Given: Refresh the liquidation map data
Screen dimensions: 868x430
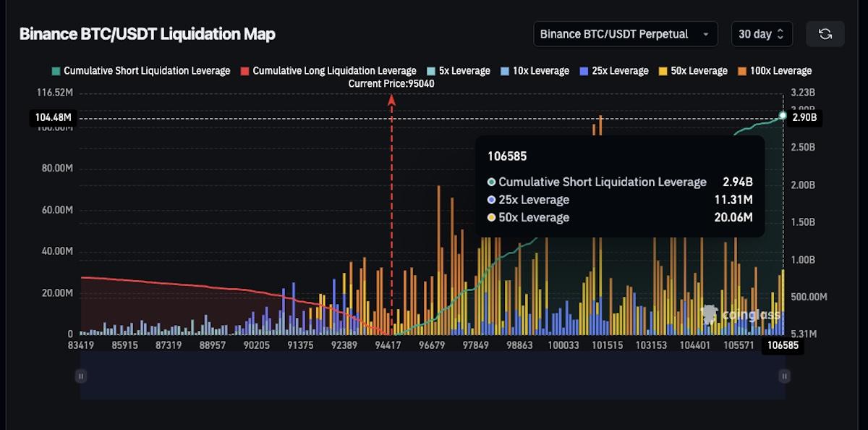Looking at the screenshot, I should tap(825, 33).
